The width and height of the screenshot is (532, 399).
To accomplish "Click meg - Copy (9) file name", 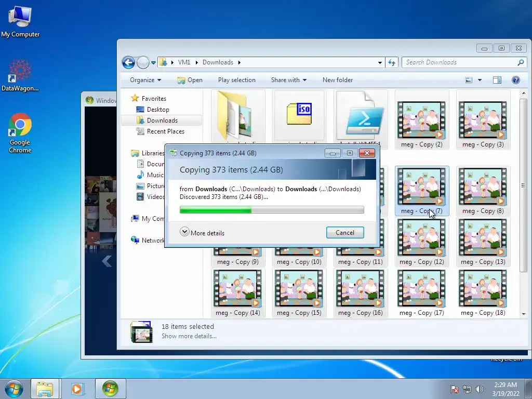I will point(237,262).
